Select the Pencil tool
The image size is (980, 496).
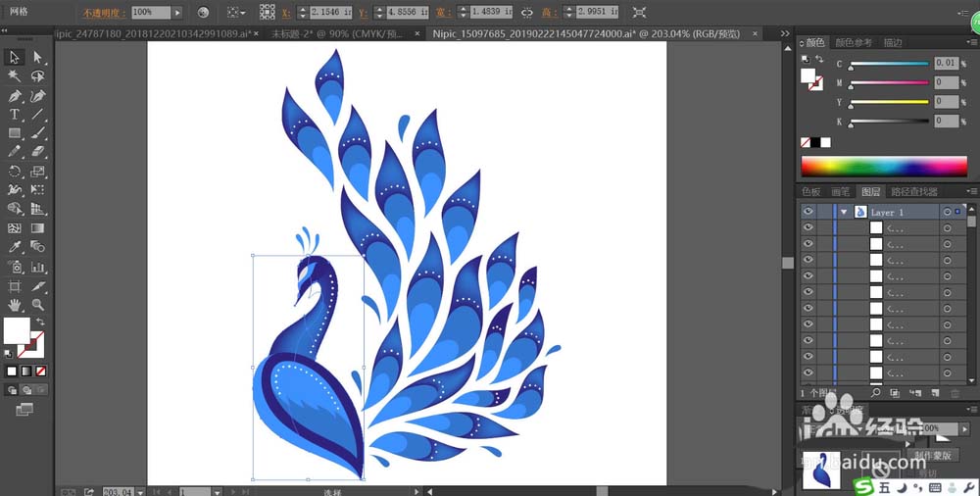pyautogui.click(x=15, y=152)
